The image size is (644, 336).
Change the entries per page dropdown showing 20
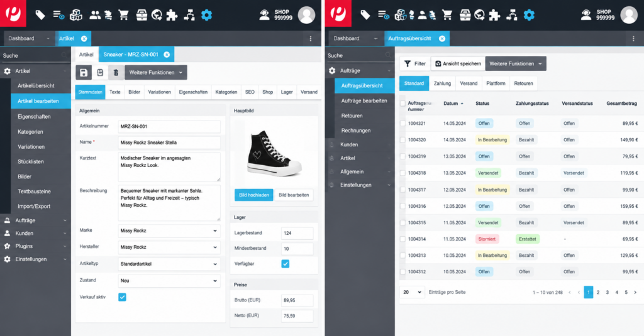tap(412, 293)
